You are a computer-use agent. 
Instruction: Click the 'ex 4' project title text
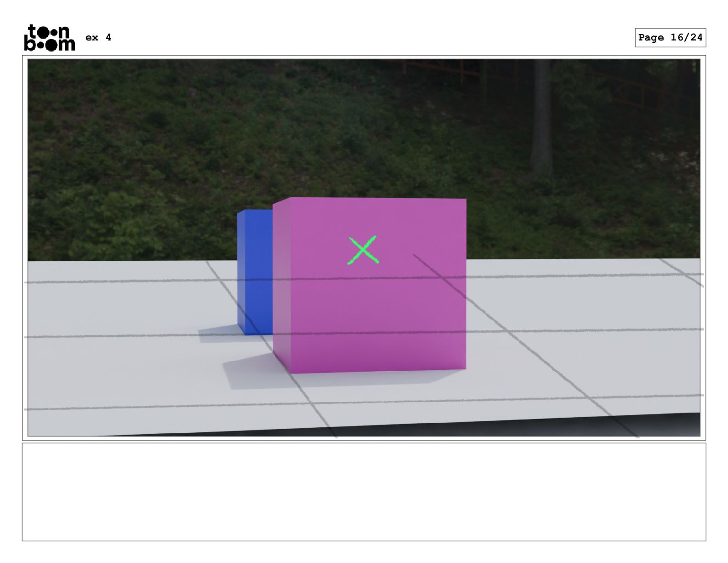pyautogui.click(x=98, y=37)
